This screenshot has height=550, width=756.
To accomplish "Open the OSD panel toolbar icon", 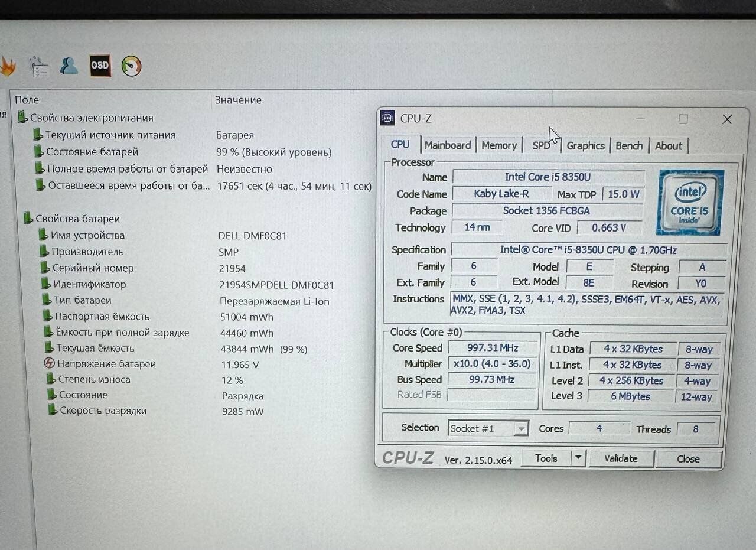I will (100, 66).
